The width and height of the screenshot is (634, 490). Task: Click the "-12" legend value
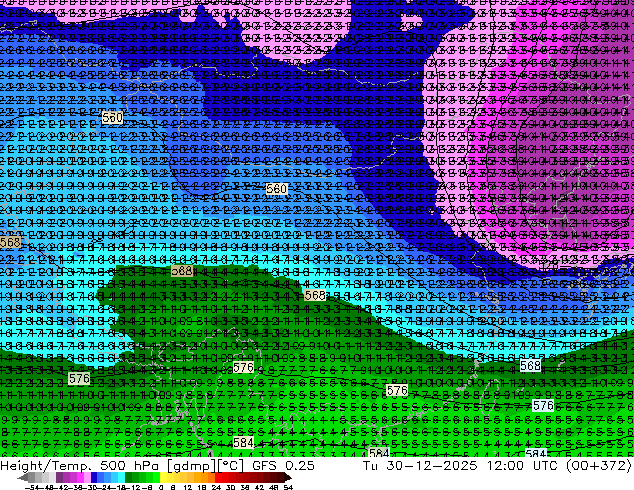point(135,488)
